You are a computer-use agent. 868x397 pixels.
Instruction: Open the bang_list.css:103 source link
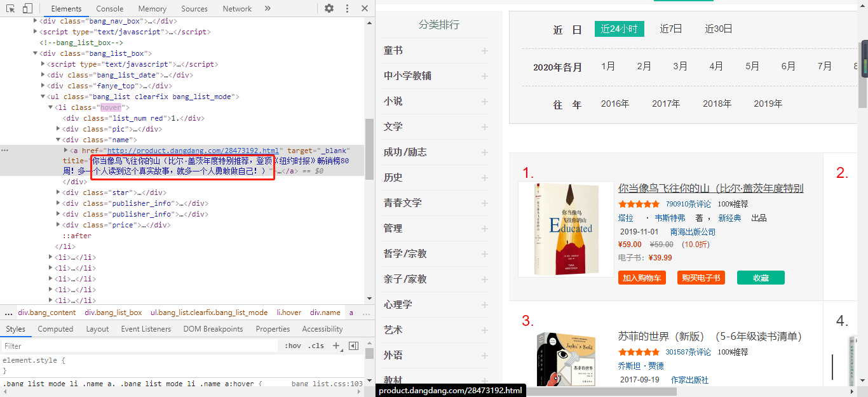[x=327, y=384]
